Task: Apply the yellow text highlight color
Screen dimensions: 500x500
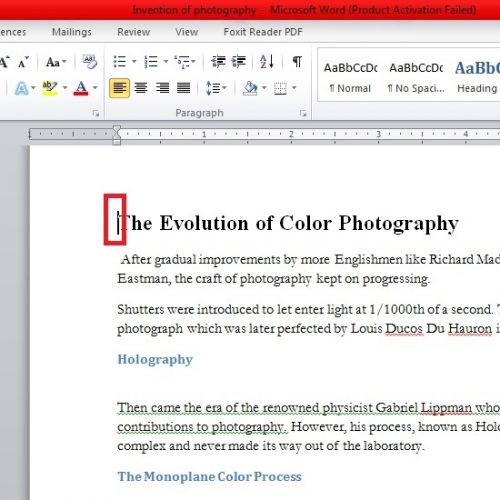Action: click(50, 88)
